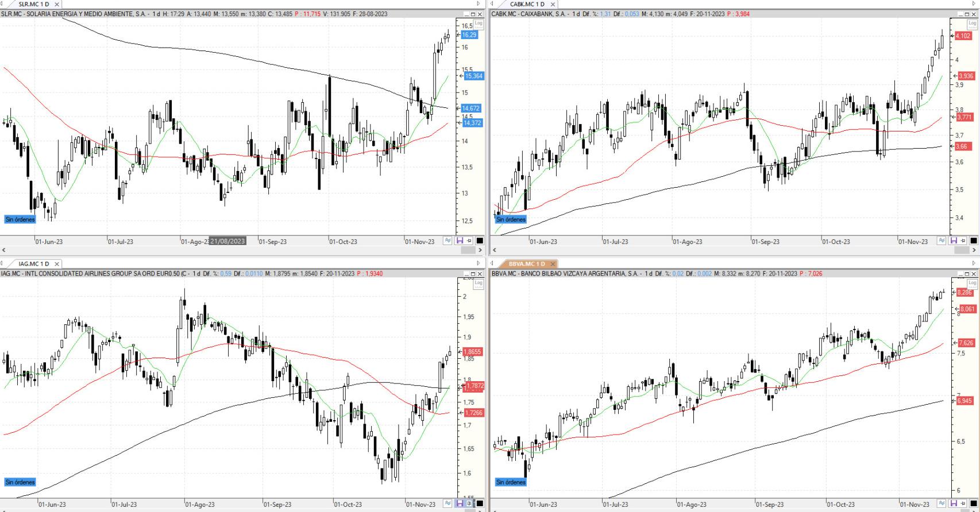Toggle Log scale on IAG.MC chart

pos(479,283)
